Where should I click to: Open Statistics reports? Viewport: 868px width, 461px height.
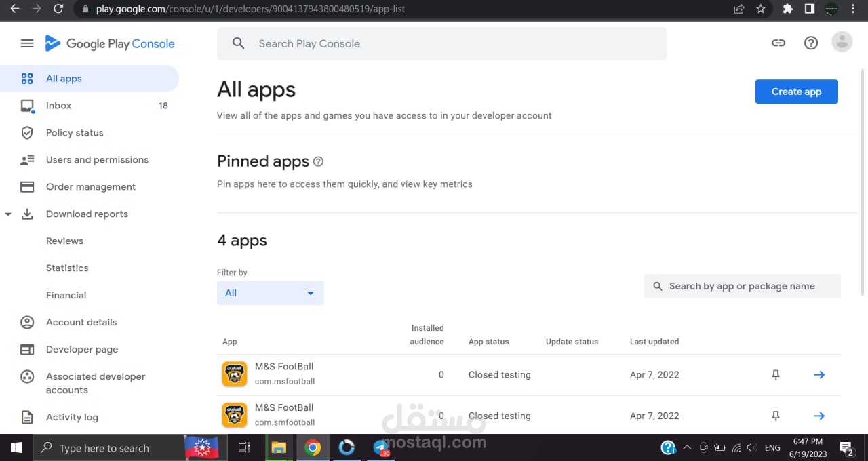[x=67, y=268]
